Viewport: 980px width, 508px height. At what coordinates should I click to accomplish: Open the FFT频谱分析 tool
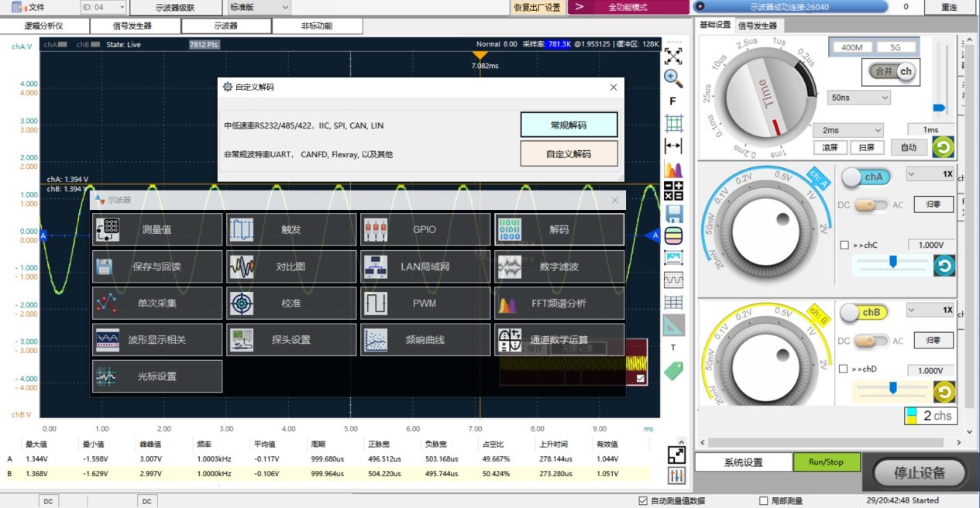click(559, 303)
